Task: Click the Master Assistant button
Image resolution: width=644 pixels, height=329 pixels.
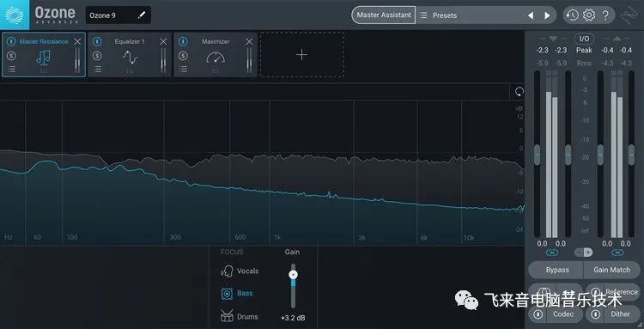Action: (384, 15)
